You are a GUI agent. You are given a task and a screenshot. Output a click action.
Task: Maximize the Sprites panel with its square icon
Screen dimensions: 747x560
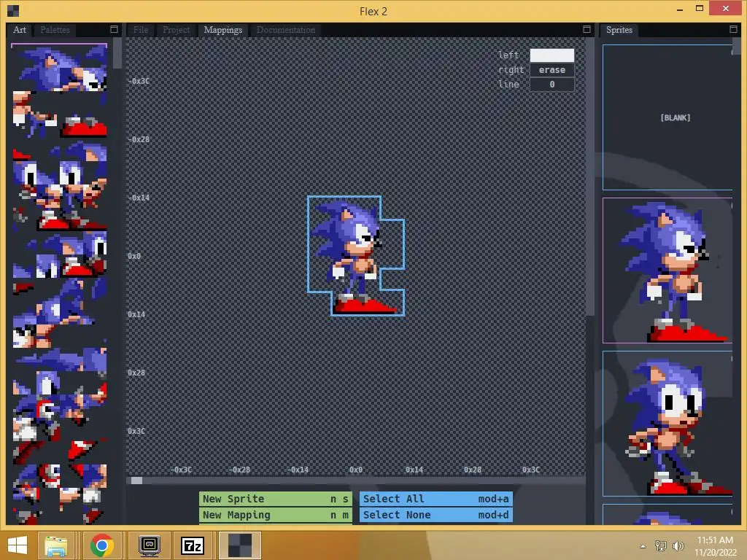[x=734, y=29]
